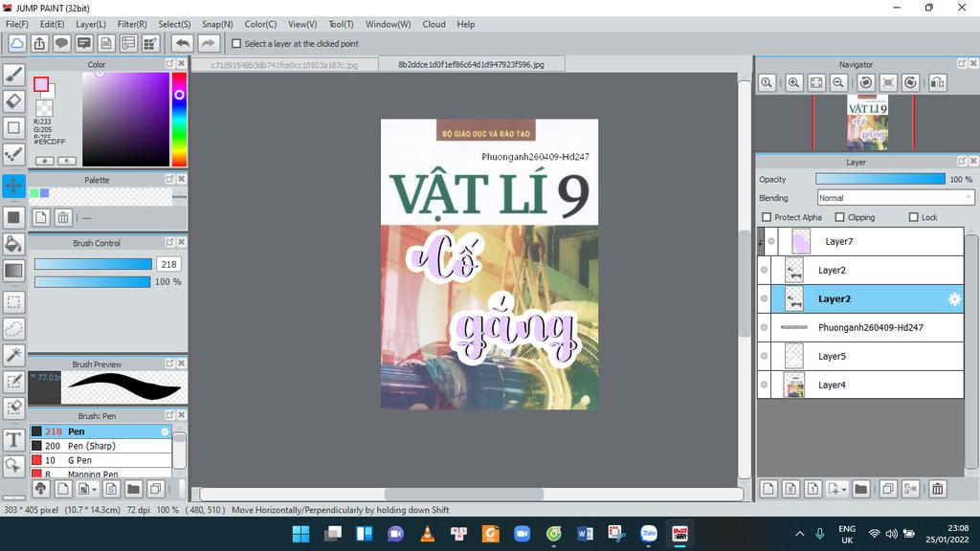Click the brush size value field 218
980x551 pixels.
168,264
